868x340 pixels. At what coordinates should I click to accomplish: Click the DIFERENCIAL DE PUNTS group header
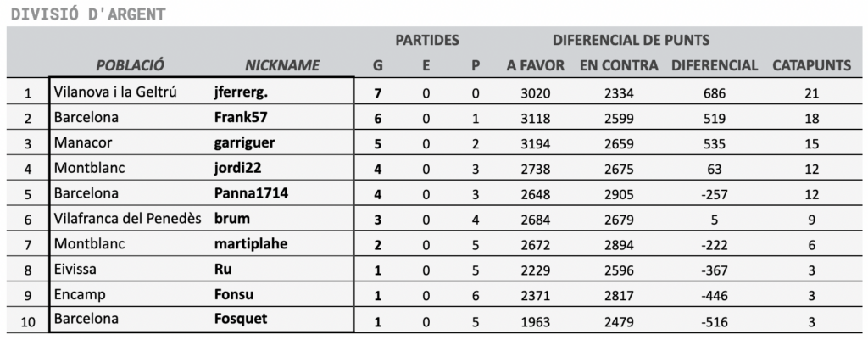631,40
